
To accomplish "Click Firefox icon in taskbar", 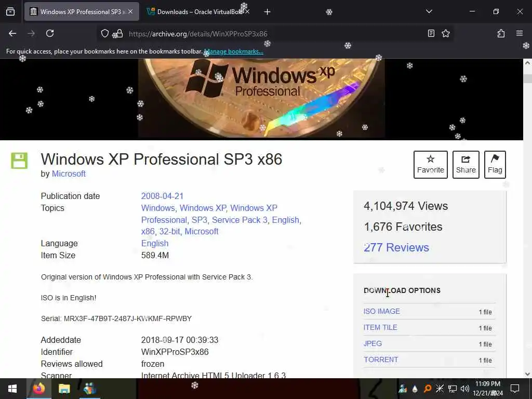I will 38,389.
